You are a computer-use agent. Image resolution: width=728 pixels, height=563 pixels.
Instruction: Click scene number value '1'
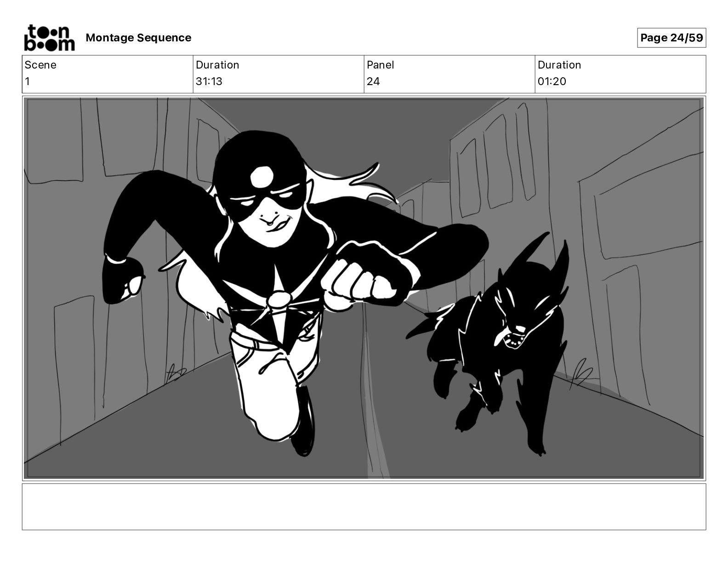coord(27,81)
